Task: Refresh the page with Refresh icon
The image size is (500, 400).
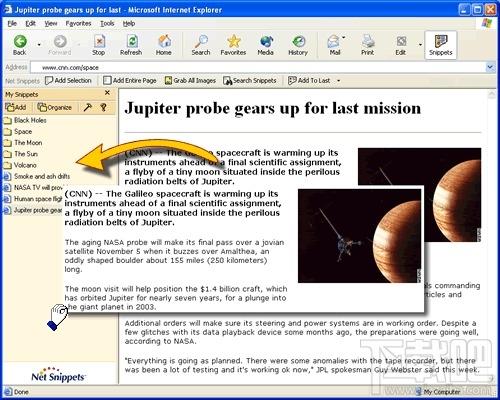Action: click(x=131, y=45)
